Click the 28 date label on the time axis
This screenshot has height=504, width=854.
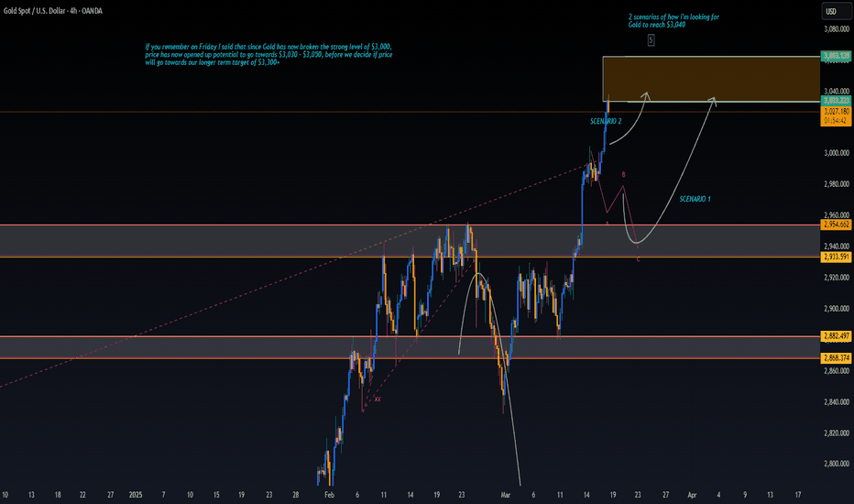[x=296, y=495]
